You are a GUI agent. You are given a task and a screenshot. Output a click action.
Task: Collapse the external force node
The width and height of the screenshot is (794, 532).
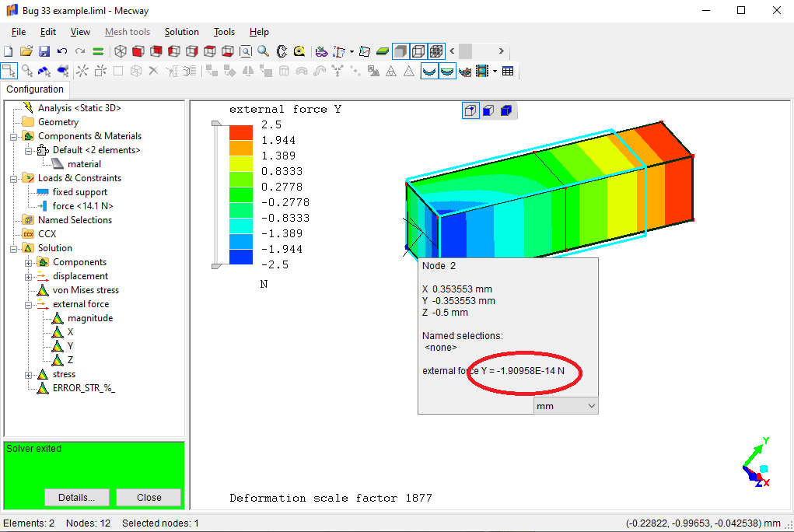[28, 305]
